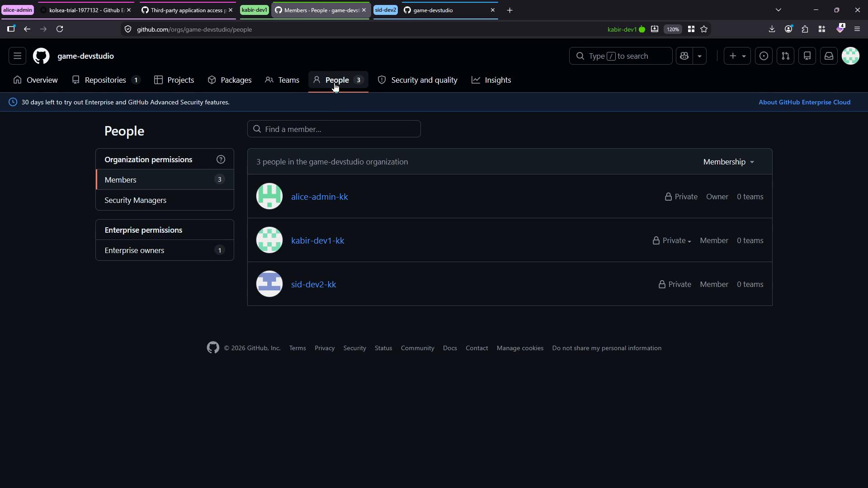Open sid-dev2-kk profile link

[x=314, y=284]
